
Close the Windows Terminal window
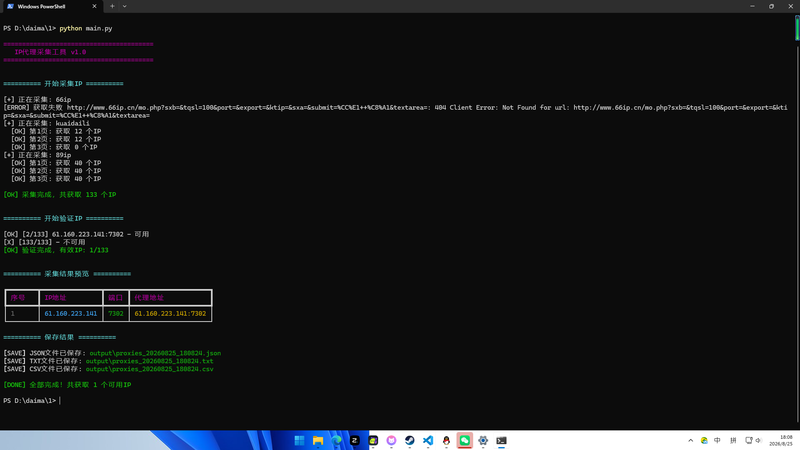pyautogui.click(x=790, y=6)
